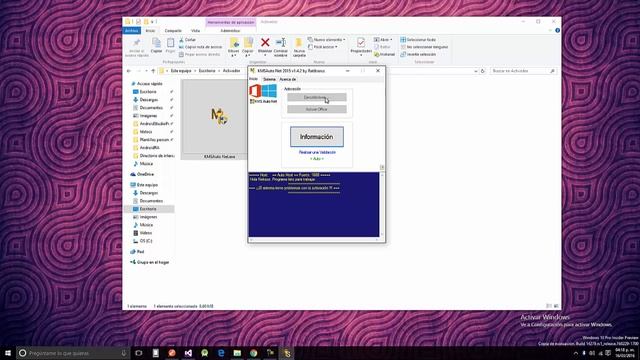Screen dimensions: 640x360
Task: Switch to the Compartir ribbon tab
Action: [173, 31]
